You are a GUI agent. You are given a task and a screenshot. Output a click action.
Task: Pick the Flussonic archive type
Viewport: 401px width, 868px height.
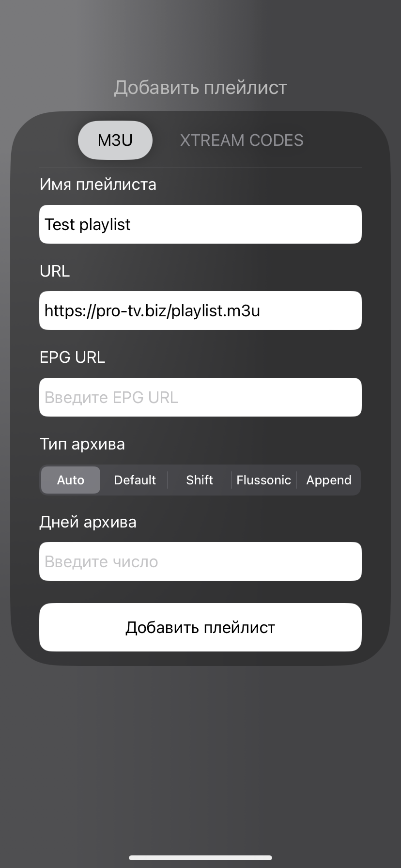(263, 480)
